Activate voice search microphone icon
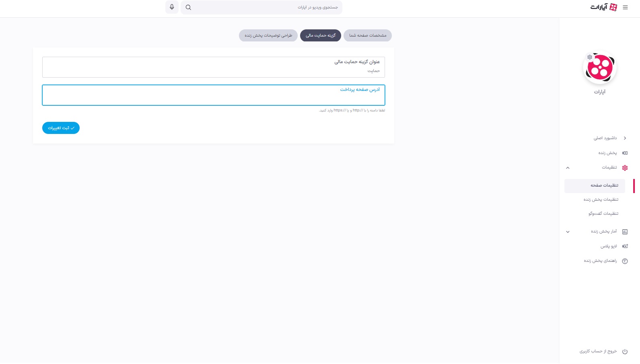This screenshot has width=640, height=364. click(172, 7)
